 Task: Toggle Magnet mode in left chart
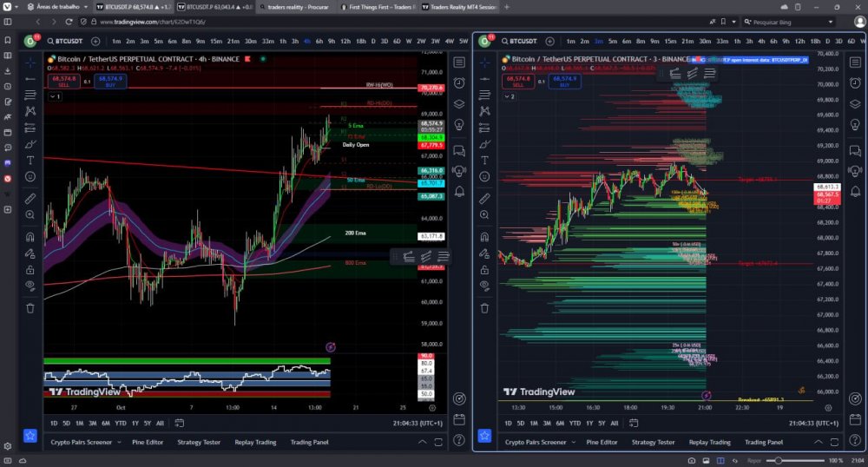(30, 237)
